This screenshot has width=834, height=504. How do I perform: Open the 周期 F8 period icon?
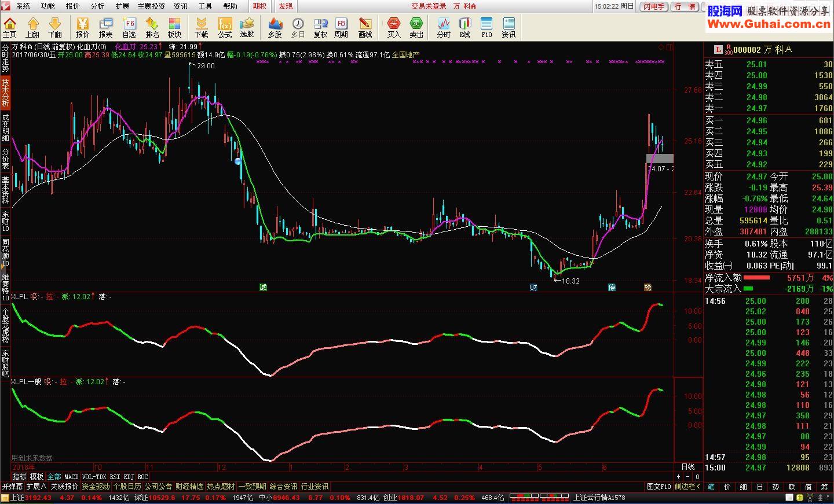(x=341, y=27)
